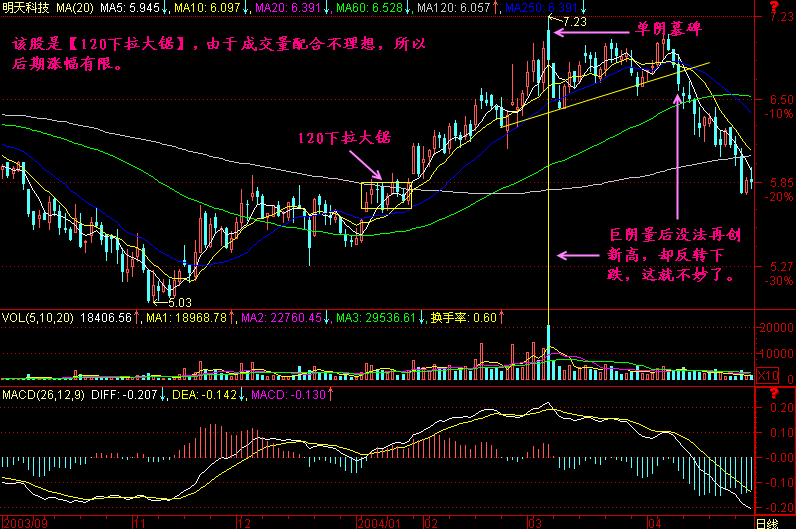Viewport: 796px width, 529px height.
Task: Jump to 2004/01 on the date axis
Action: coord(378,522)
